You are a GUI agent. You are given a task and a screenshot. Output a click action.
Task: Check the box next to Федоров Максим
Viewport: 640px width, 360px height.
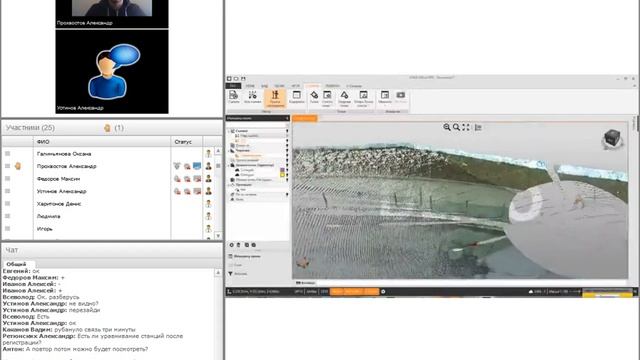[x=7, y=178]
